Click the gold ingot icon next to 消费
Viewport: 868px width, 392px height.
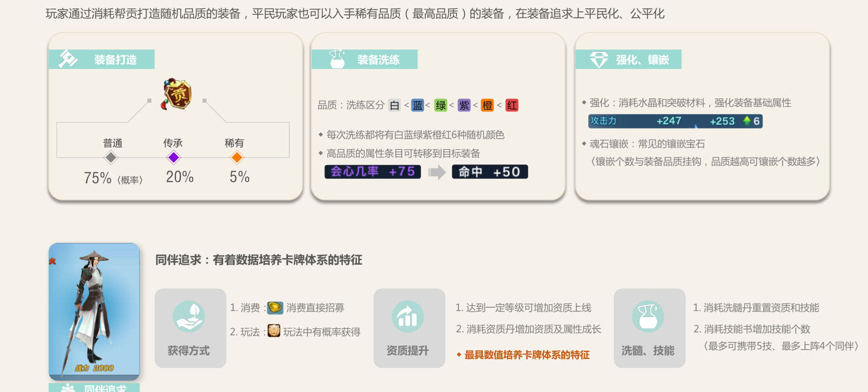pyautogui.click(x=274, y=307)
